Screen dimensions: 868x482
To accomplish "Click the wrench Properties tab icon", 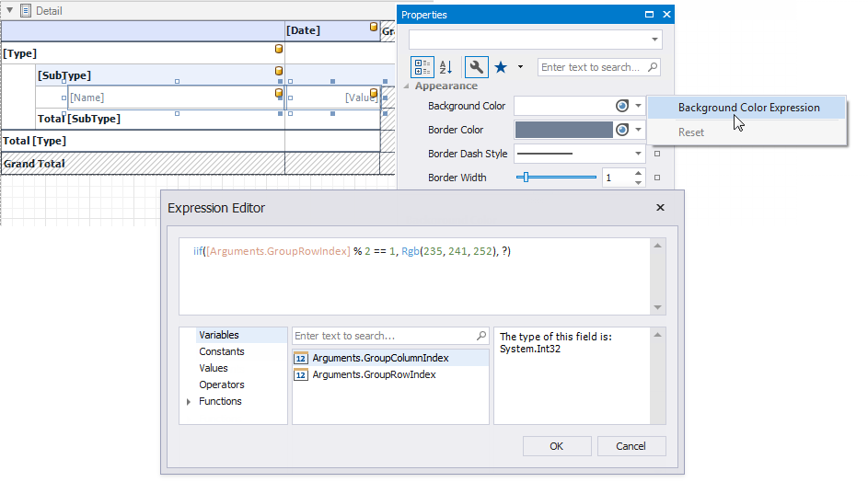I will point(476,67).
